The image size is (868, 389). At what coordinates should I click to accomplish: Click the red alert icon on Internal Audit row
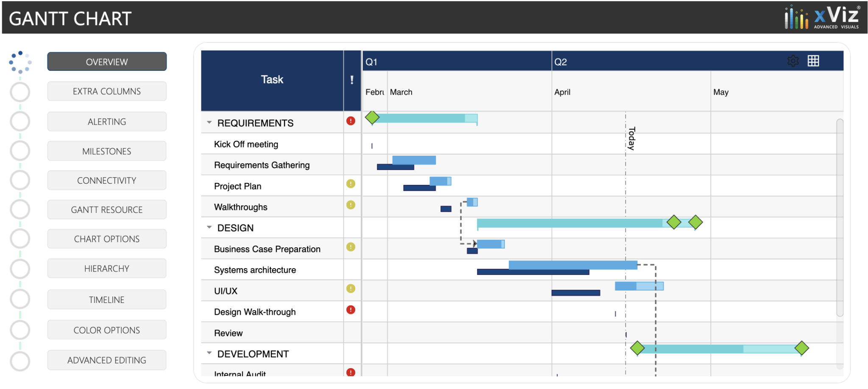351,372
